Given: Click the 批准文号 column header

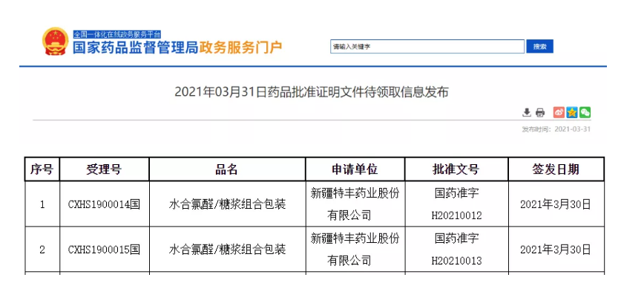Looking at the screenshot, I should coord(456,169).
